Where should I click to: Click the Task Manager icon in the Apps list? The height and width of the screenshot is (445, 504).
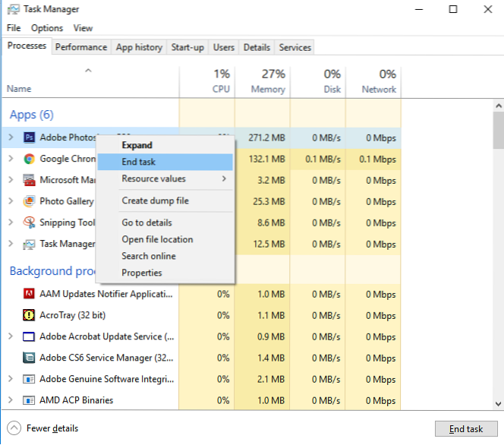pyautogui.click(x=29, y=245)
